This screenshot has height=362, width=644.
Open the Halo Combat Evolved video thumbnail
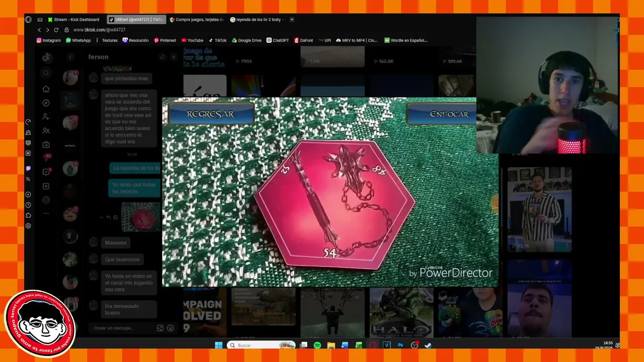(x=401, y=312)
